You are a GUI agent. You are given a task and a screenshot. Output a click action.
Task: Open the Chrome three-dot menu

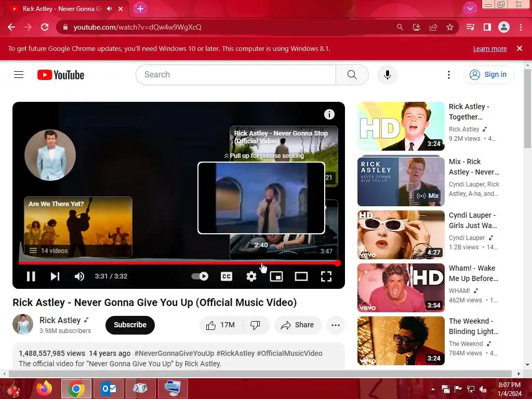pyautogui.click(x=521, y=27)
